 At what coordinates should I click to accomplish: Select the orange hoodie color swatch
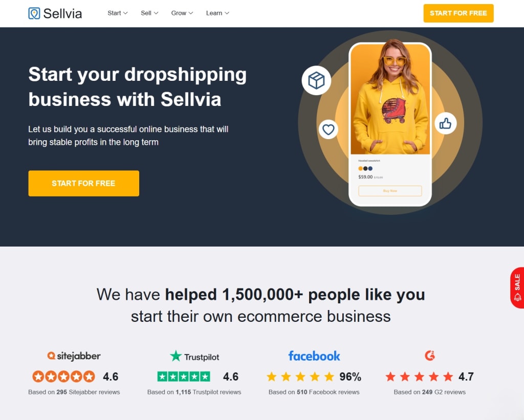point(360,169)
